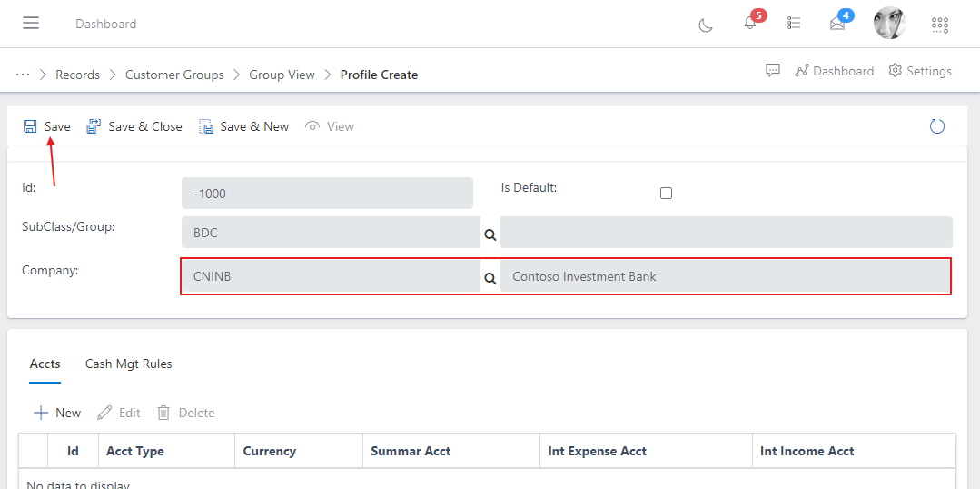Screen dimensions: 980x489
Task: Sort by Int Expense Acct column
Action: click(647, 451)
